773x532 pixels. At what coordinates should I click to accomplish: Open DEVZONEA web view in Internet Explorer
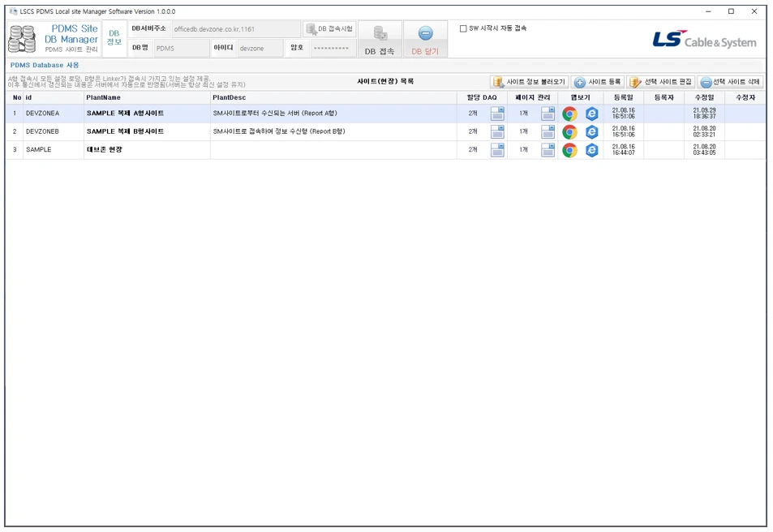point(591,114)
